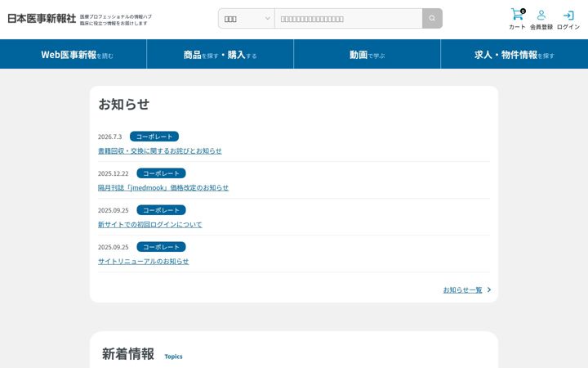588x368 pixels.
Task: Open サイトリニューアルのお知らせ link
Action: tap(143, 262)
